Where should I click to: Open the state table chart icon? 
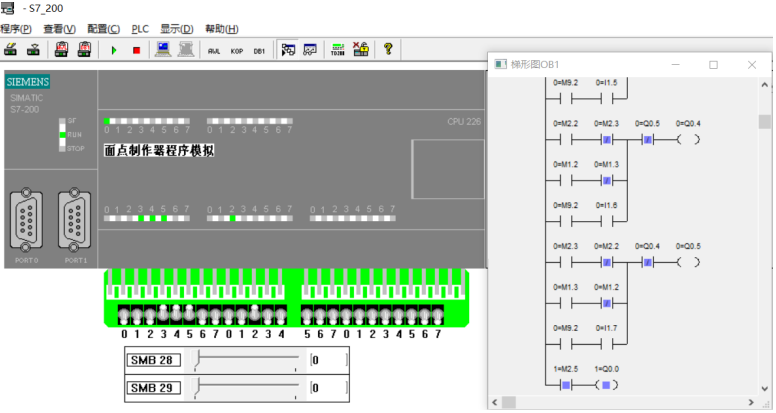pos(310,49)
